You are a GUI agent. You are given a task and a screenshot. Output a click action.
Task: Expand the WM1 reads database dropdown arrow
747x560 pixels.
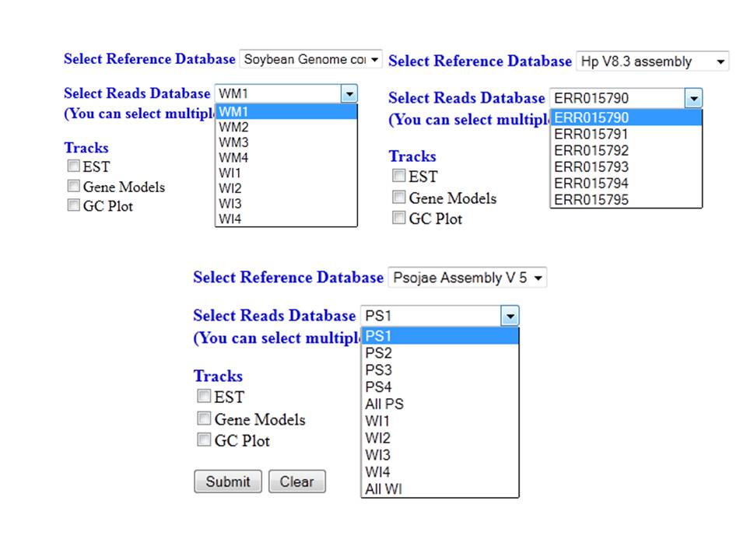[349, 93]
